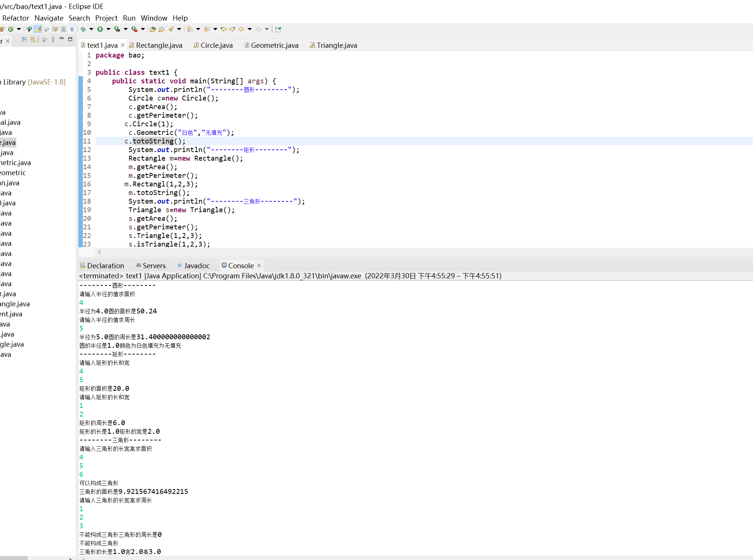Open the Navigate menu
753x560 pixels.
tap(49, 18)
